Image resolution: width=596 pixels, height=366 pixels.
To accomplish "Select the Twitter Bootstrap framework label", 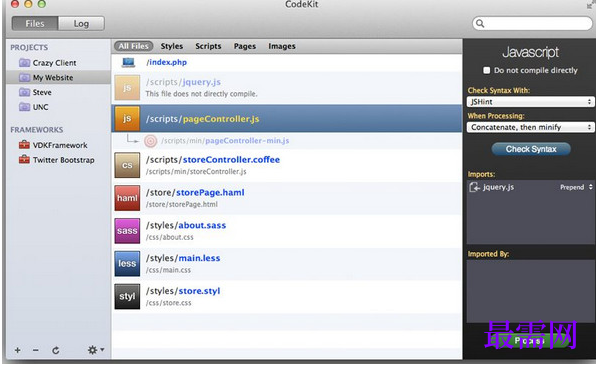I will 63,160.
